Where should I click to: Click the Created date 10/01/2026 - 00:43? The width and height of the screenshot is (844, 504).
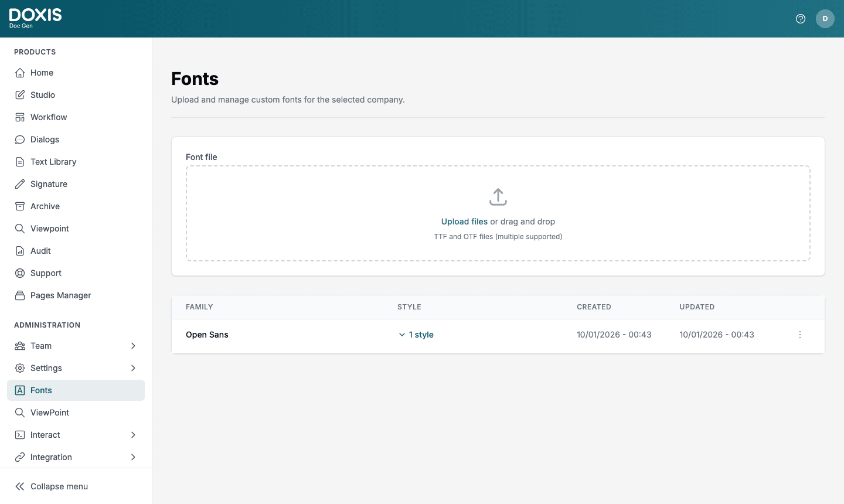(x=614, y=335)
